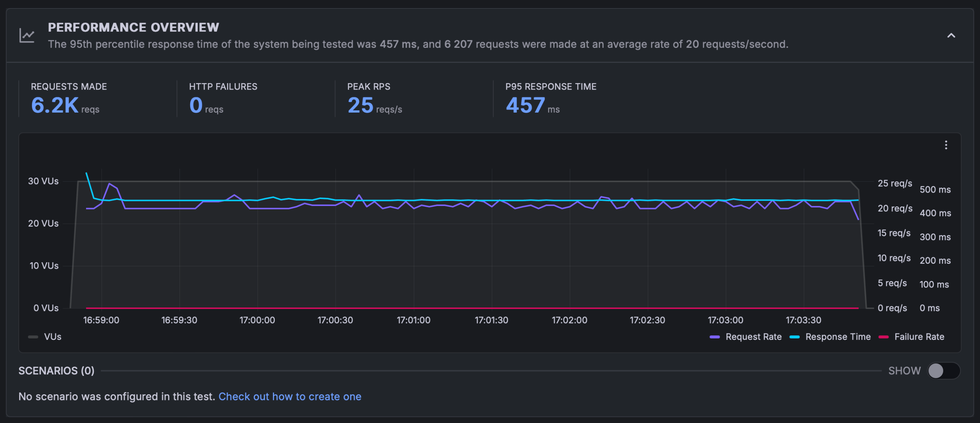Click the Request Rate legend marker
The width and height of the screenshot is (980, 423).
[714, 337]
